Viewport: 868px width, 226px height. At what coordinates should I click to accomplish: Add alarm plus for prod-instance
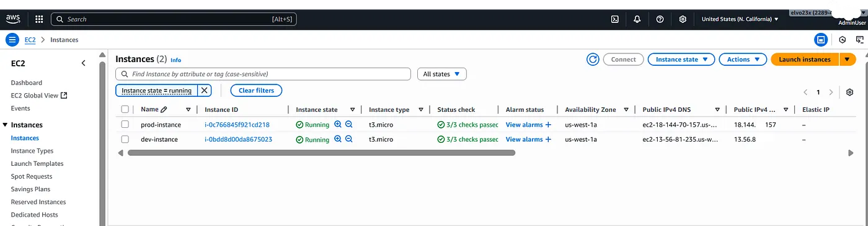[x=548, y=125]
